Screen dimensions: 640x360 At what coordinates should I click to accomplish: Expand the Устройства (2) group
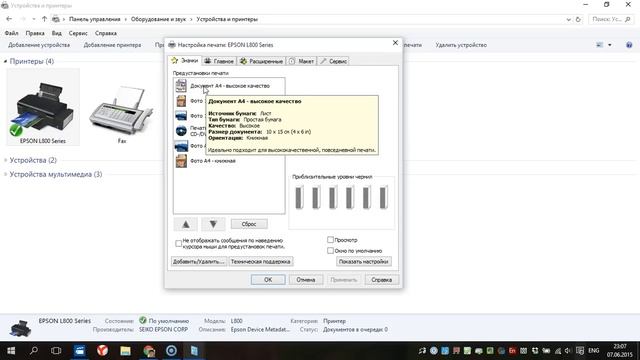(5, 160)
